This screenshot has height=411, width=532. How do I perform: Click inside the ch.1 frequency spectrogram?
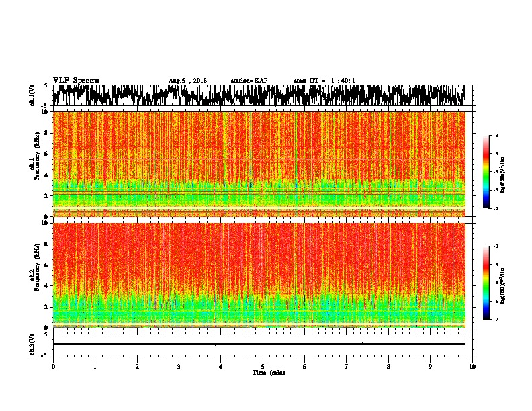(x=259, y=164)
